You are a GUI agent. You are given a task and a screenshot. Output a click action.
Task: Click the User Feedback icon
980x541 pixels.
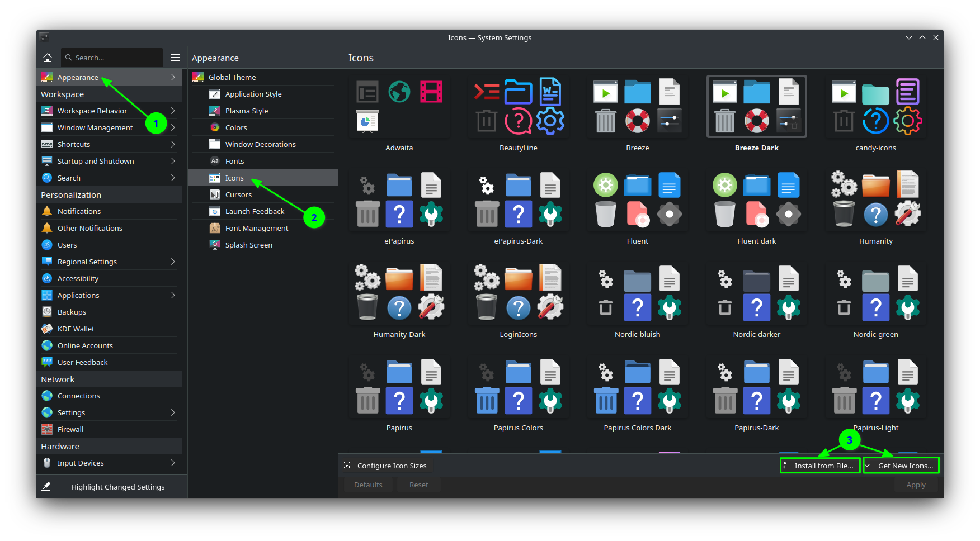(x=47, y=362)
